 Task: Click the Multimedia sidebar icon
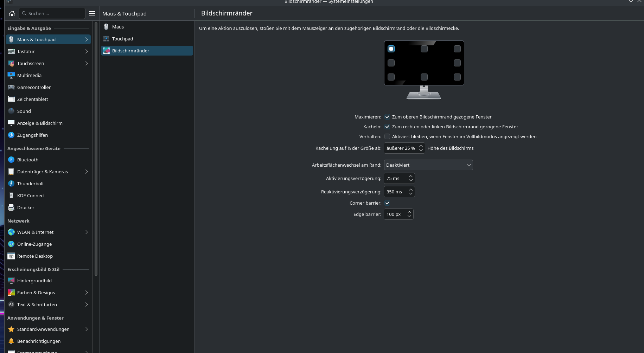(x=11, y=75)
